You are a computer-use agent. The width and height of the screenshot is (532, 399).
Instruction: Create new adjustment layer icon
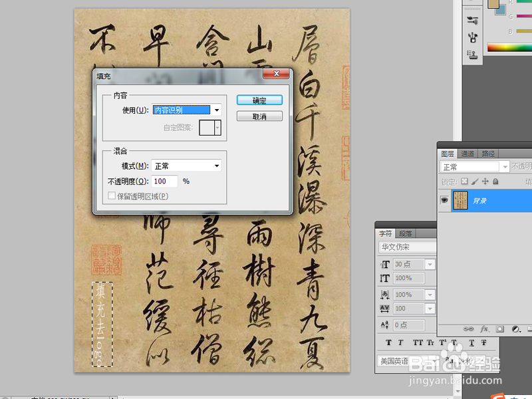pyautogui.click(x=516, y=329)
